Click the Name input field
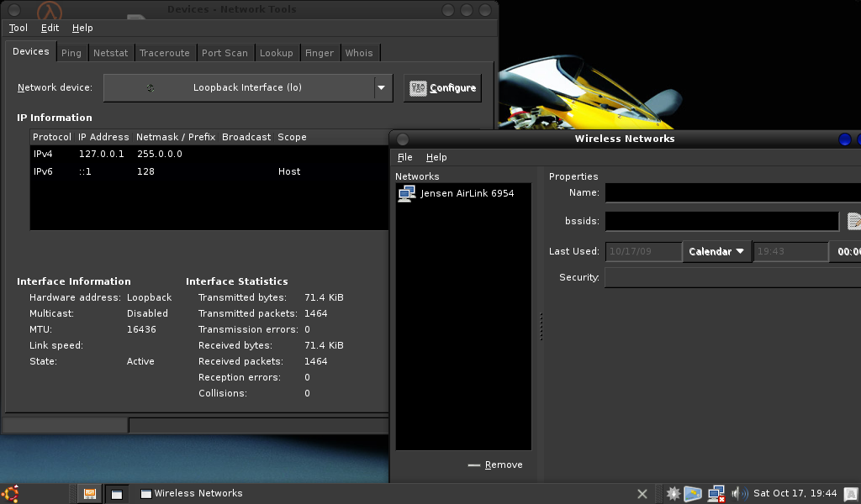 (x=733, y=193)
